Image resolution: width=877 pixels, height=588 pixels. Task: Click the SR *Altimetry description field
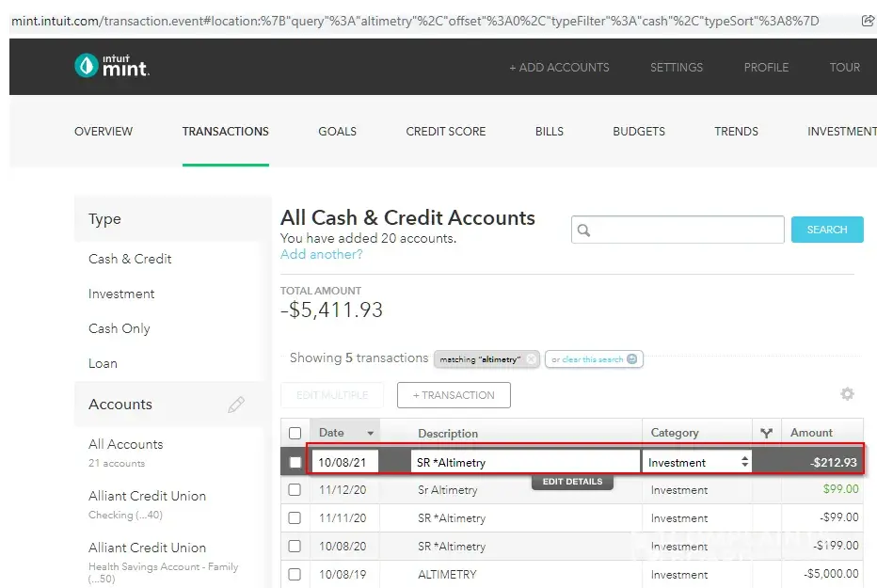coord(524,462)
